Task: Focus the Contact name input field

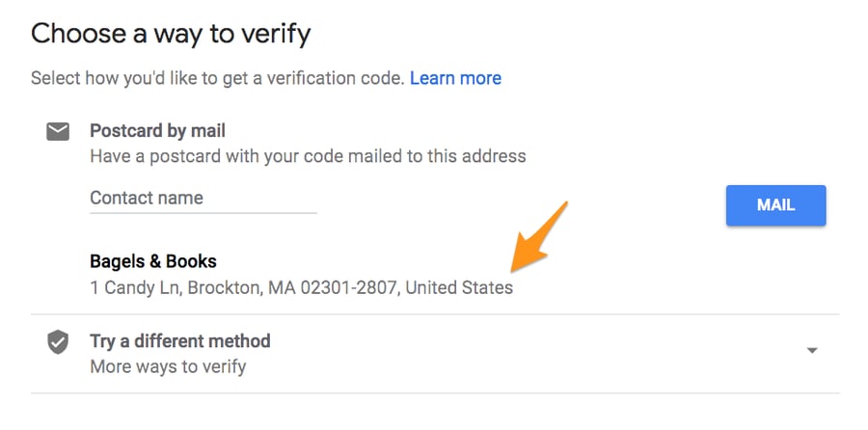Action: tap(203, 199)
